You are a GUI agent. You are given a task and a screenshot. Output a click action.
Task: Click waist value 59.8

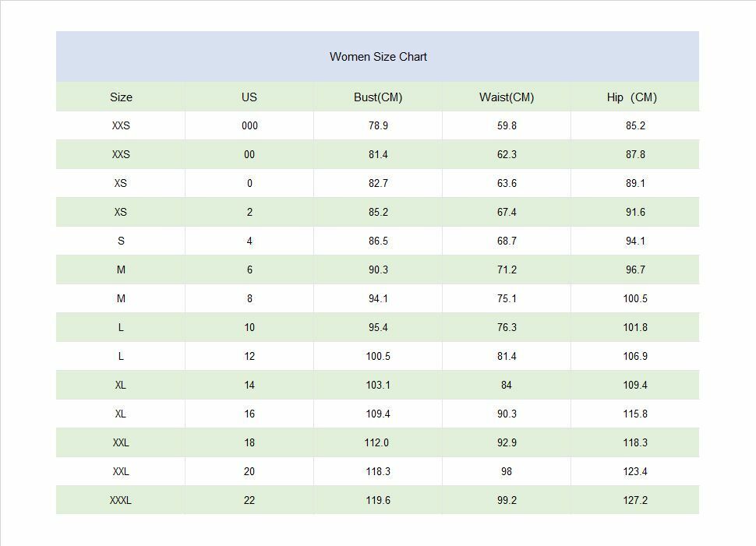[507, 125]
